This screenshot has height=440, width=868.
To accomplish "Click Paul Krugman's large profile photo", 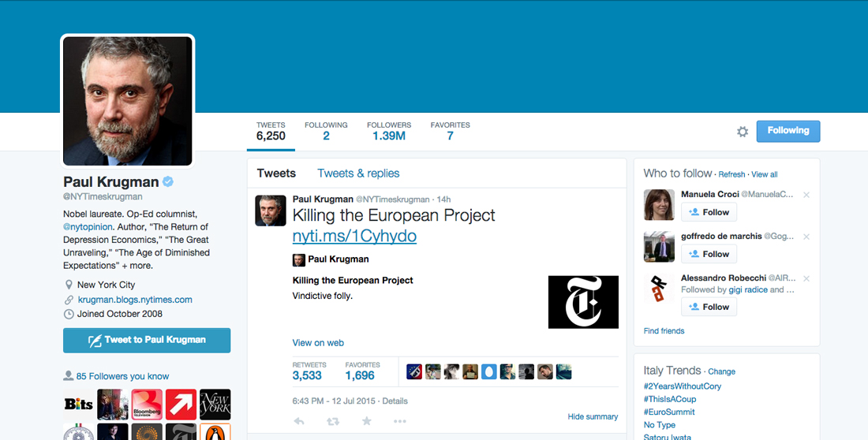I will [128, 101].
